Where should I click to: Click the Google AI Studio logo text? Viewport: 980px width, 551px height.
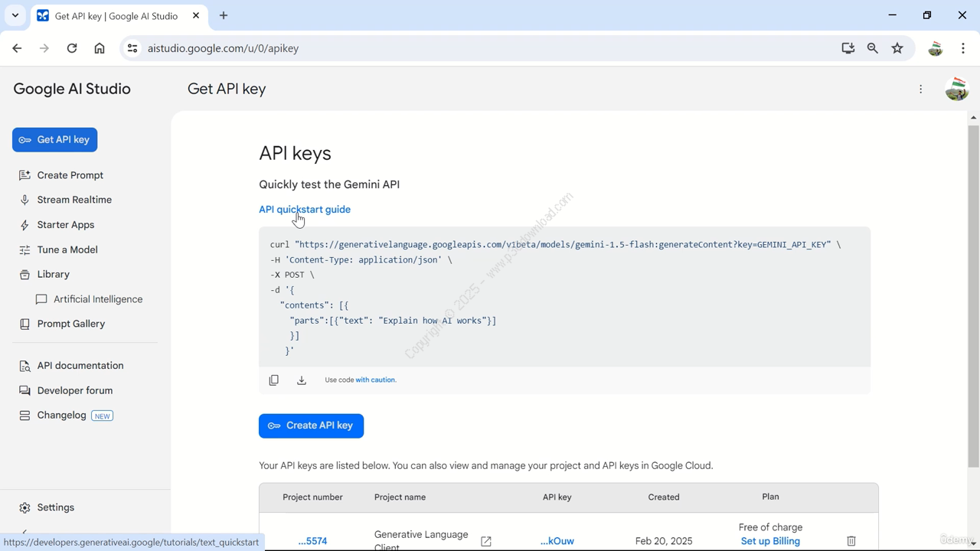pyautogui.click(x=72, y=89)
